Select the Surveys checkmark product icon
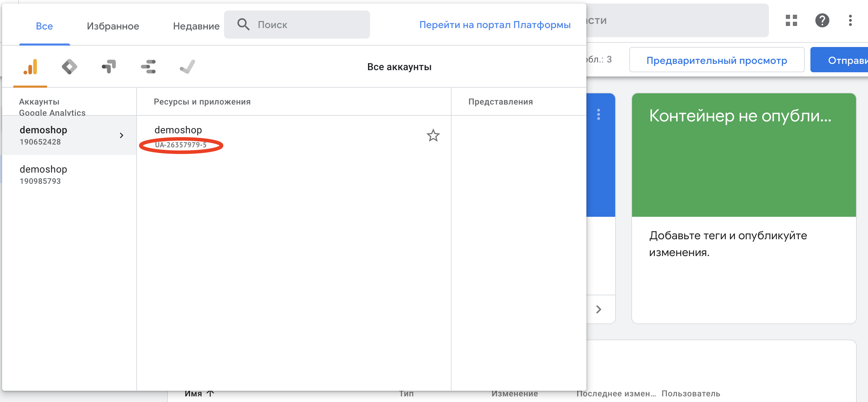The image size is (868, 402). click(x=188, y=67)
